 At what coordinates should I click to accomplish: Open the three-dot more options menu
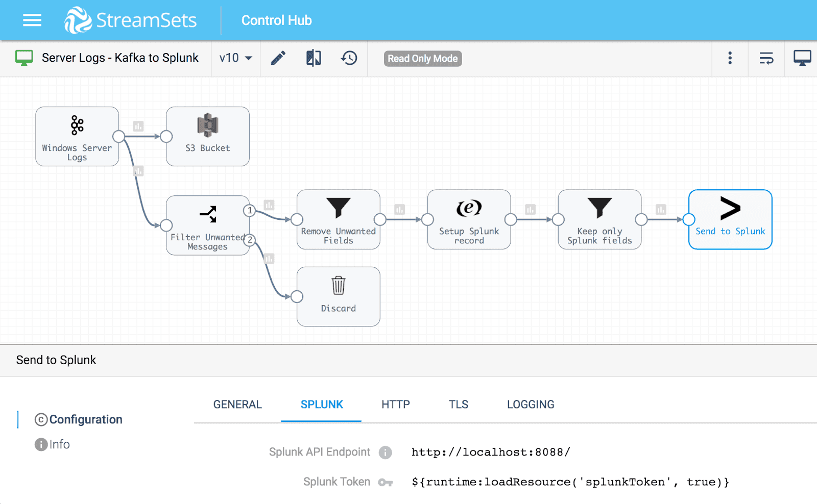tap(730, 58)
